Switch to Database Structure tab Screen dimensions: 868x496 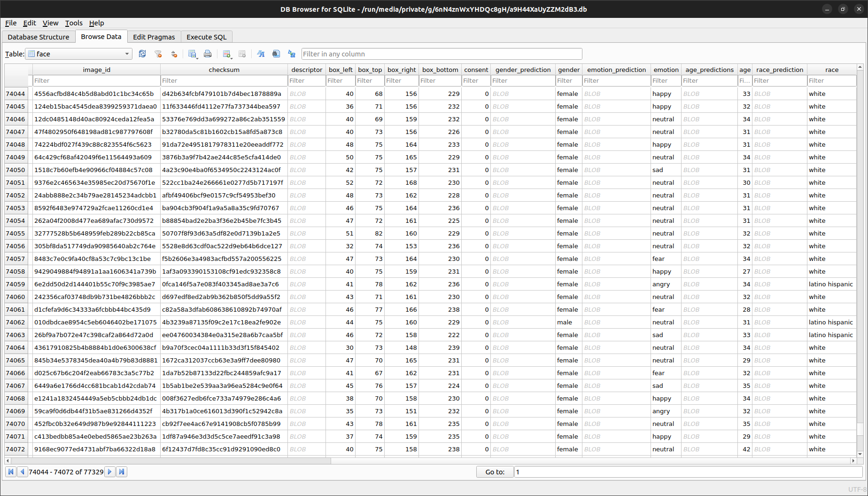tap(39, 37)
